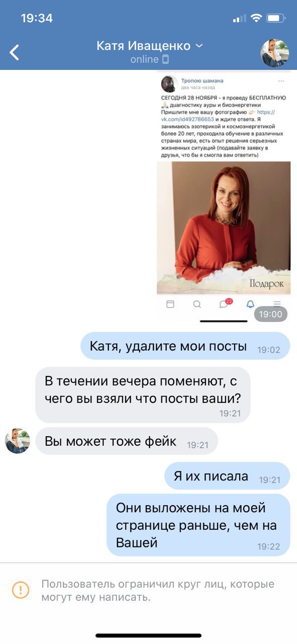Open the profile avatar in the header
This screenshot has width=297, height=644.
274,53
